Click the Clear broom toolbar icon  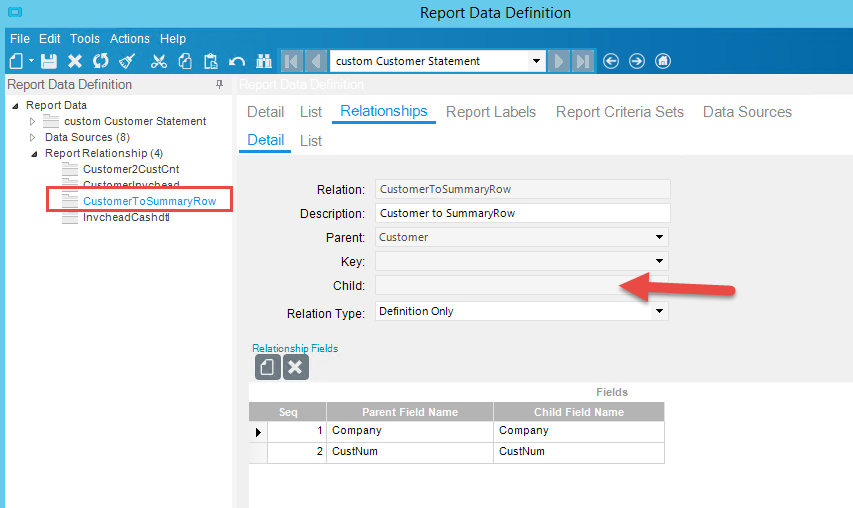[127, 61]
